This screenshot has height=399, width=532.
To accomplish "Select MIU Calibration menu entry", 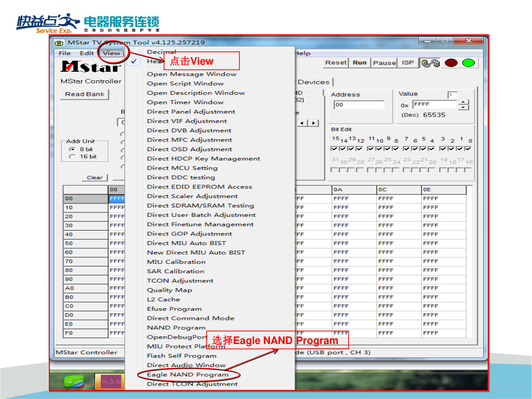I will click(176, 262).
